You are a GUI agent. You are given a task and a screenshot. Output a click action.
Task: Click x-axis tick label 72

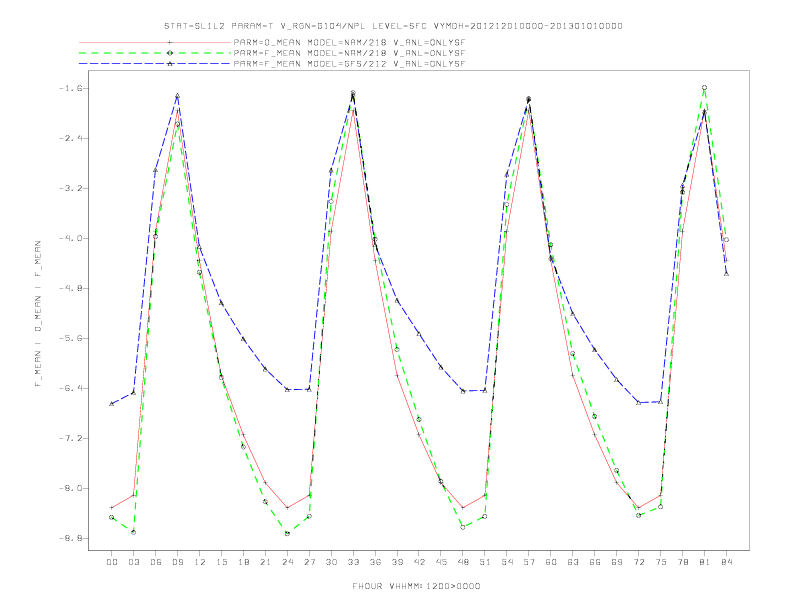pos(638,562)
